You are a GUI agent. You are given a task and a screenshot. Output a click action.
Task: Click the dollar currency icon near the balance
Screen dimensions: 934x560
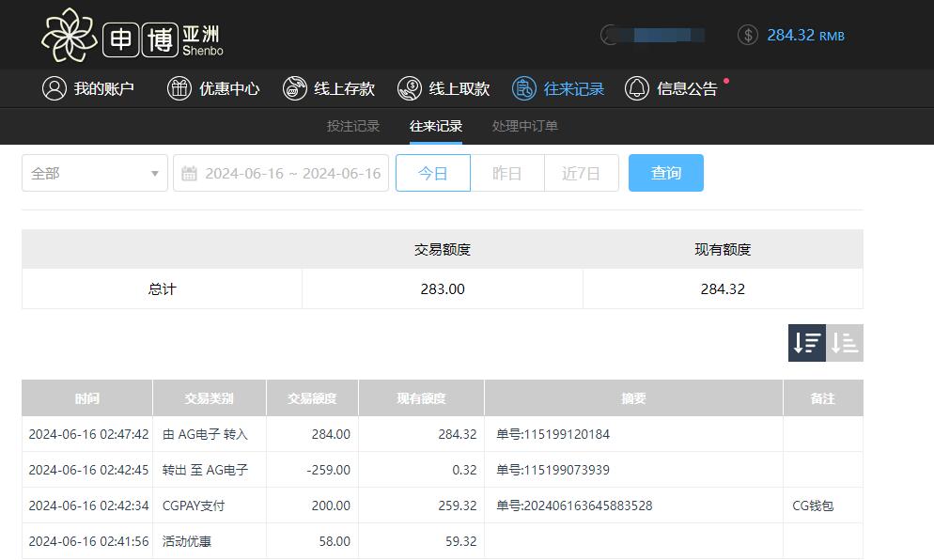[x=747, y=35]
